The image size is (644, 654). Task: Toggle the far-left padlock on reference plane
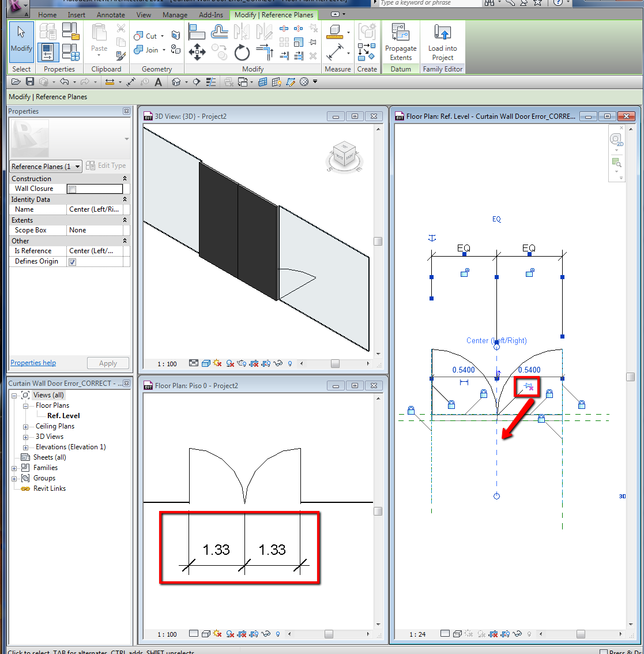point(411,410)
